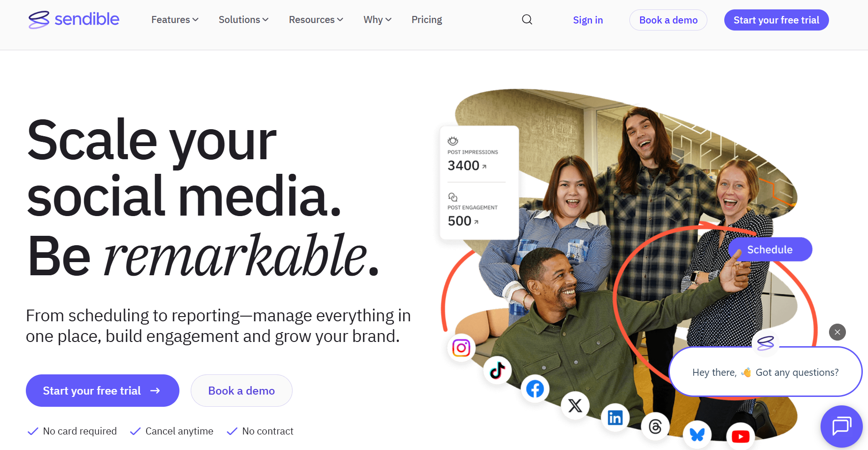The height and width of the screenshot is (450, 868).
Task: Expand the Solutions dropdown menu
Action: pos(243,20)
